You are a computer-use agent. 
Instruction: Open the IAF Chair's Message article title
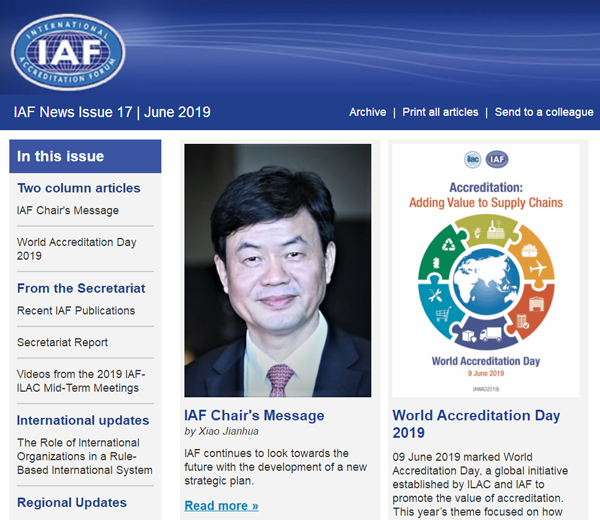tap(254, 415)
